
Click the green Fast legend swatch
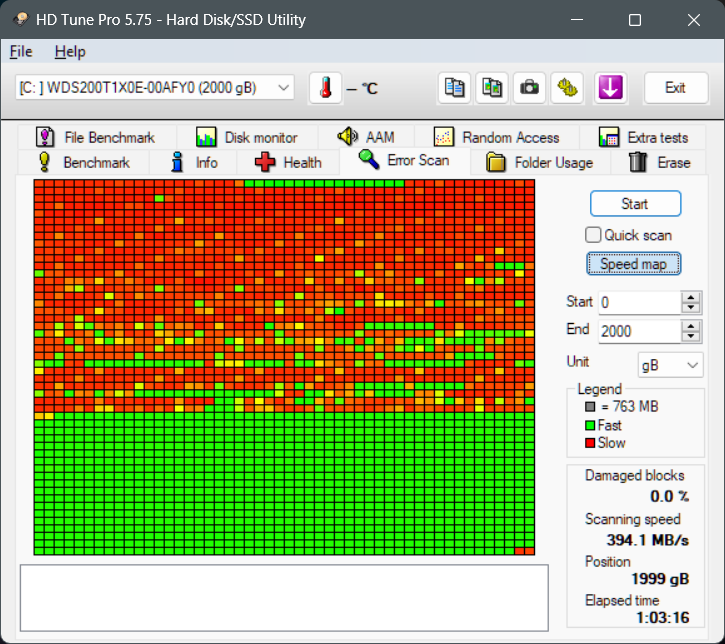(x=590, y=425)
